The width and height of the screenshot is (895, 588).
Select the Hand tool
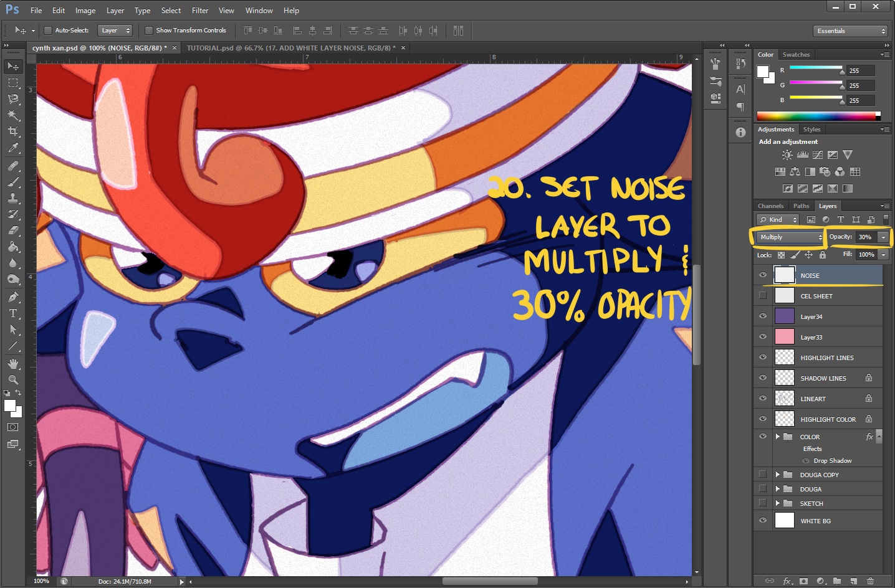click(x=13, y=364)
